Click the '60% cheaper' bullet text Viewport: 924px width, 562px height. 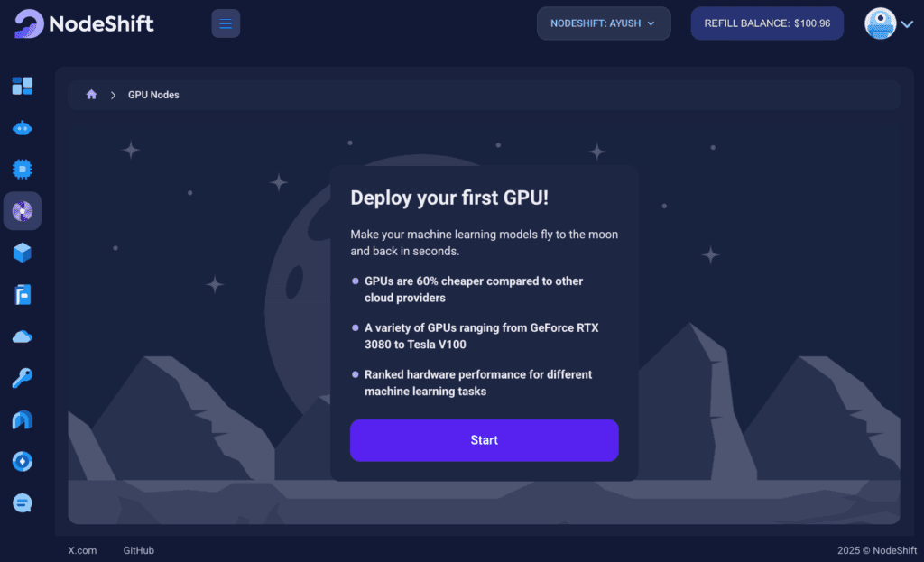[473, 290]
